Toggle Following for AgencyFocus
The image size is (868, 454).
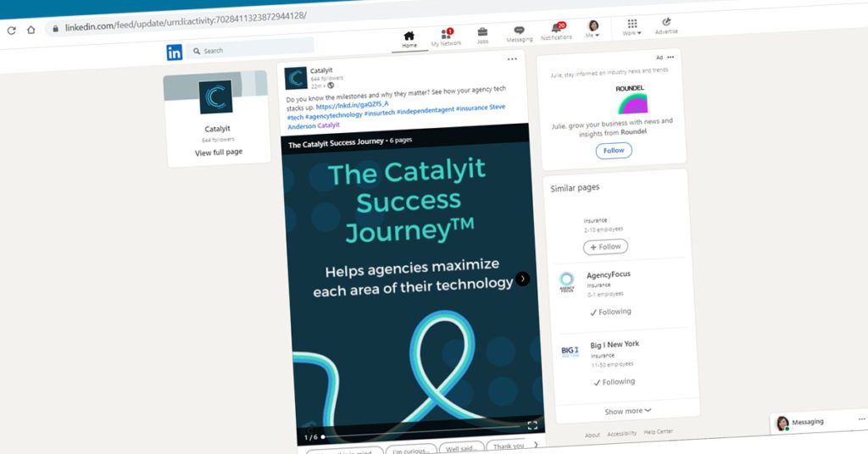point(610,312)
